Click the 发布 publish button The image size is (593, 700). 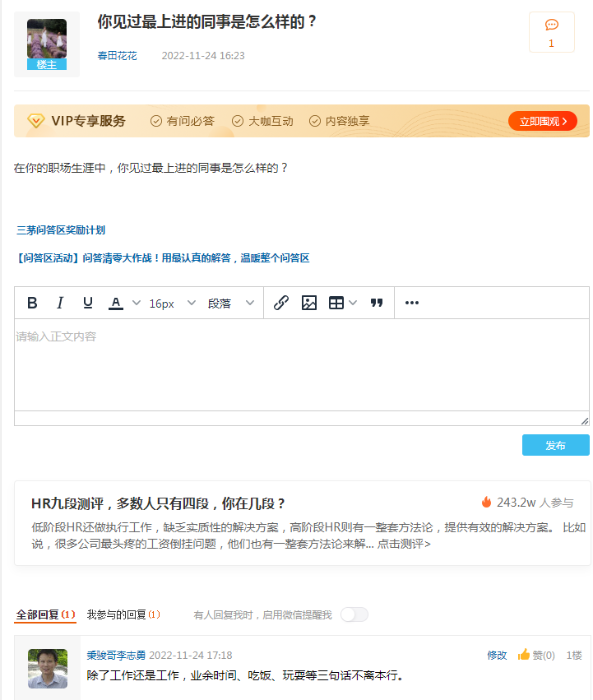pos(555,445)
